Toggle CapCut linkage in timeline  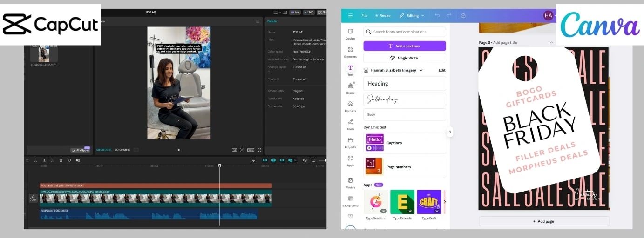(282, 160)
